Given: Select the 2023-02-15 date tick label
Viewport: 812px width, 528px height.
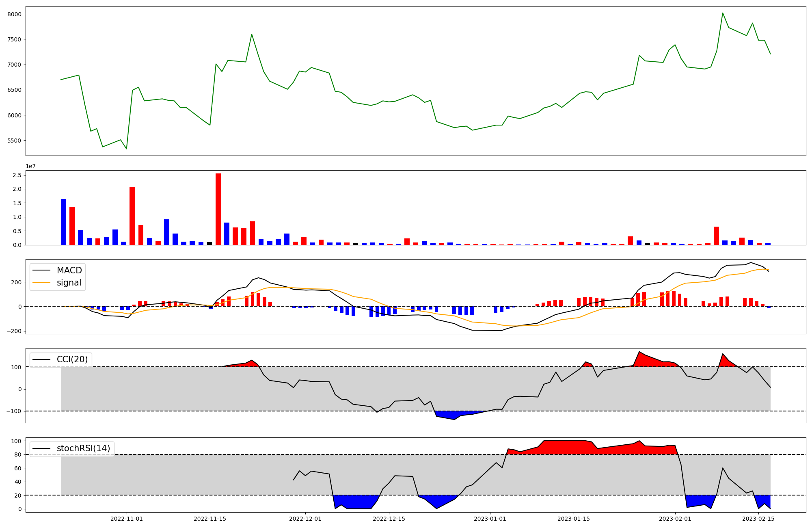Looking at the screenshot, I should (x=758, y=519).
